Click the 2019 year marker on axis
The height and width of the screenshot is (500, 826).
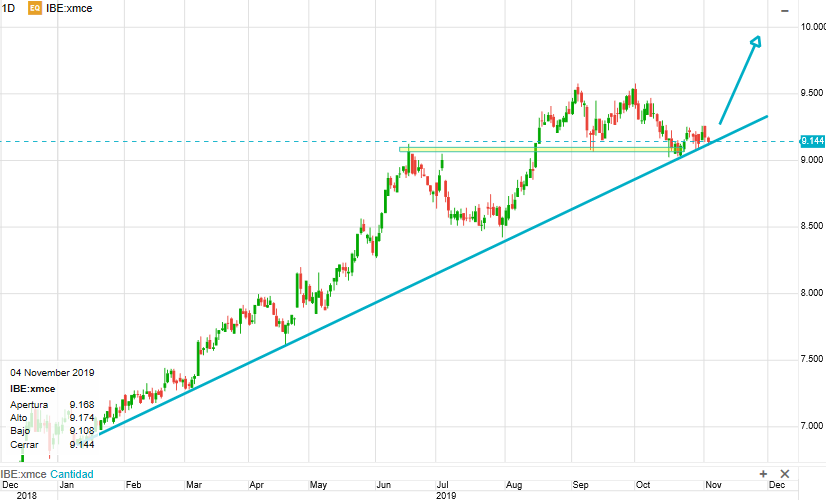(447, 495)
